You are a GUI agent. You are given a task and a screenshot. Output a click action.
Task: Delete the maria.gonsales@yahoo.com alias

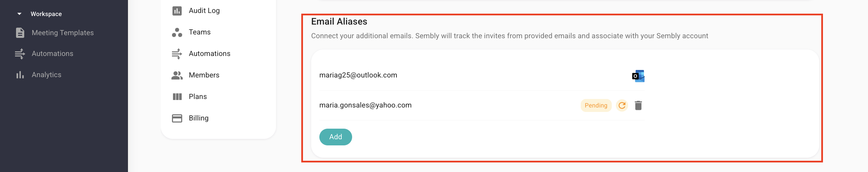[x=638, y=105]
